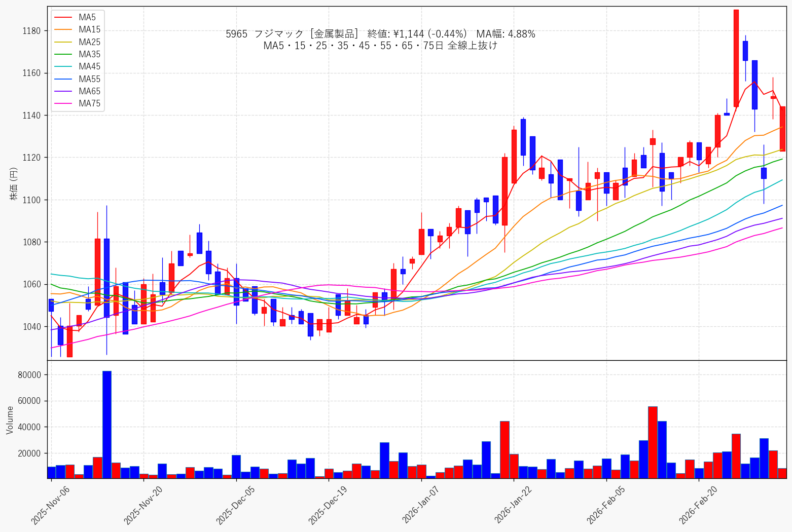The height and width of the screenshot is (532, 792).
Task: Click the MA55 legend entry
Action: point(77,79)
